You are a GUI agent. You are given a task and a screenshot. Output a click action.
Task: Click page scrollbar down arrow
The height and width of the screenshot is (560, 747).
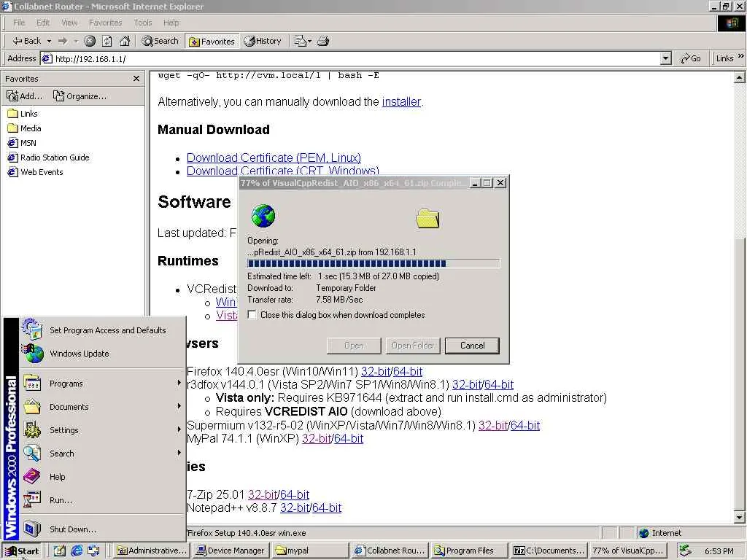point(740,517)
